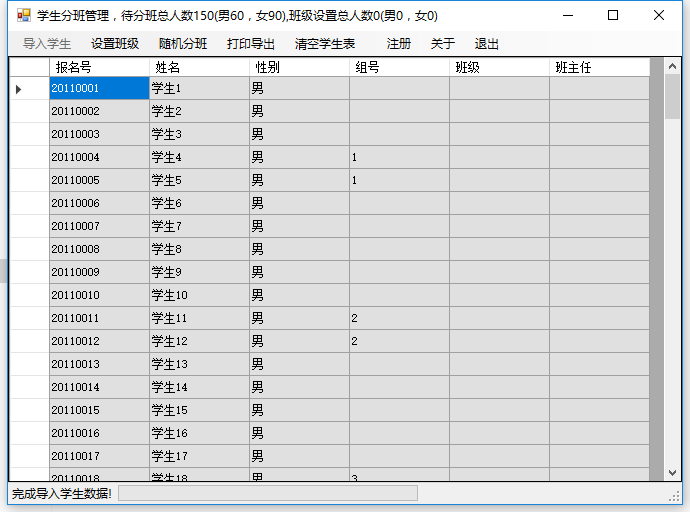The height and width of the screenshot is (512, 690).
Task: Click name cell 学生13
Action: [x=199, y=364]
